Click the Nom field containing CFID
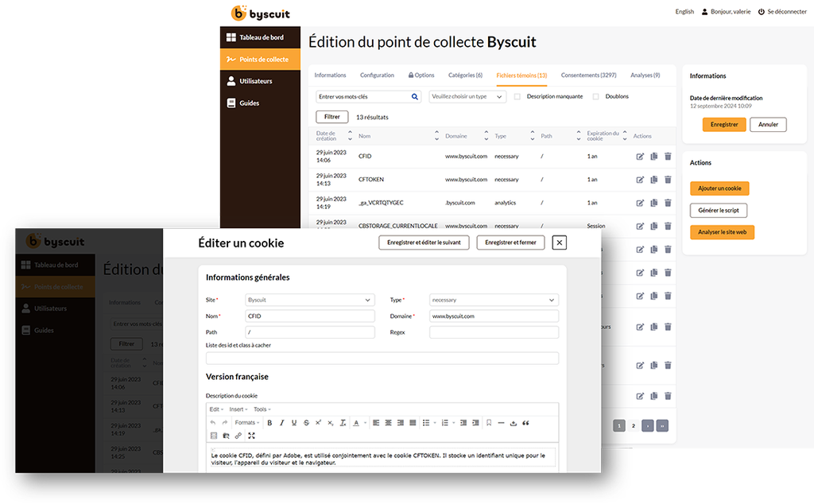 pos(310,316)
